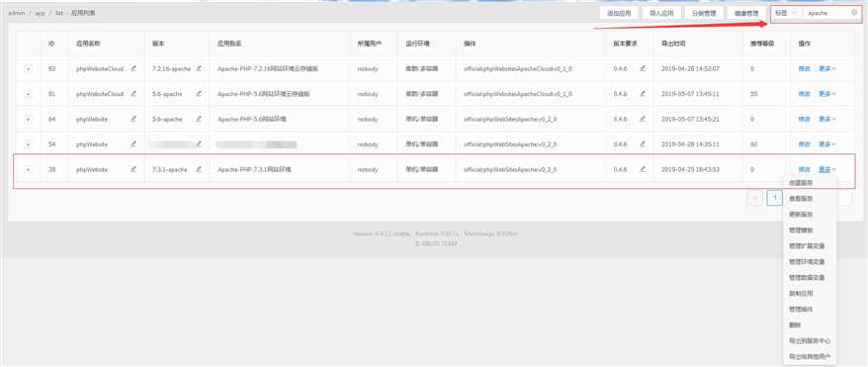Click the list breadcrumb link

coord(58,13)
